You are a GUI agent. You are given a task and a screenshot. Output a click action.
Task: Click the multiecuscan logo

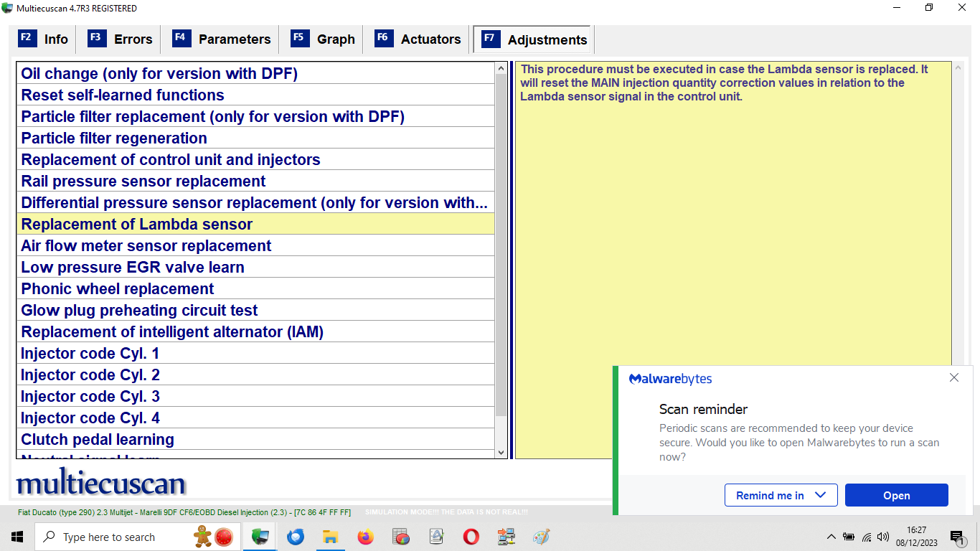click(x=101, y=483)
